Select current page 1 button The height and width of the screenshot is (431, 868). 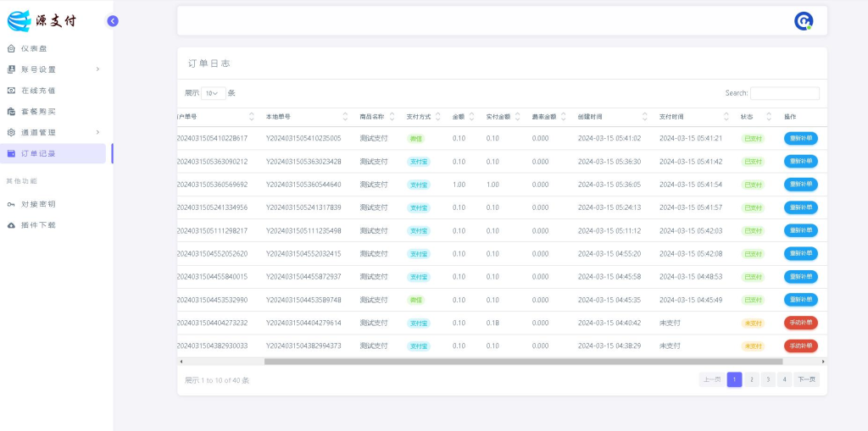point(735,379)
